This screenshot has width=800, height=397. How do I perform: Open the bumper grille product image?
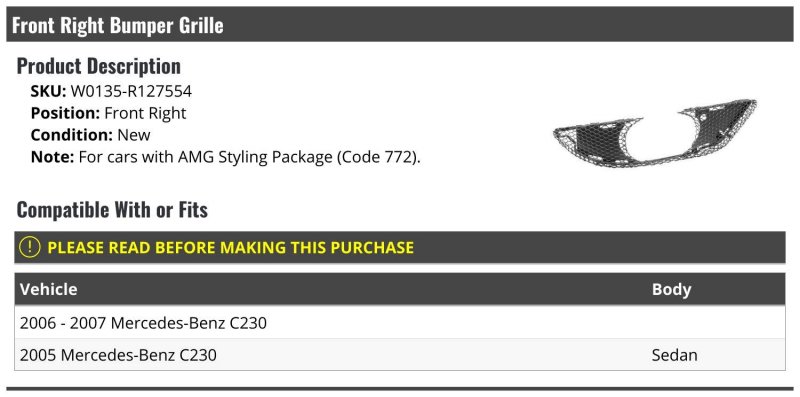pyautogui.click(x=655, y=134)
